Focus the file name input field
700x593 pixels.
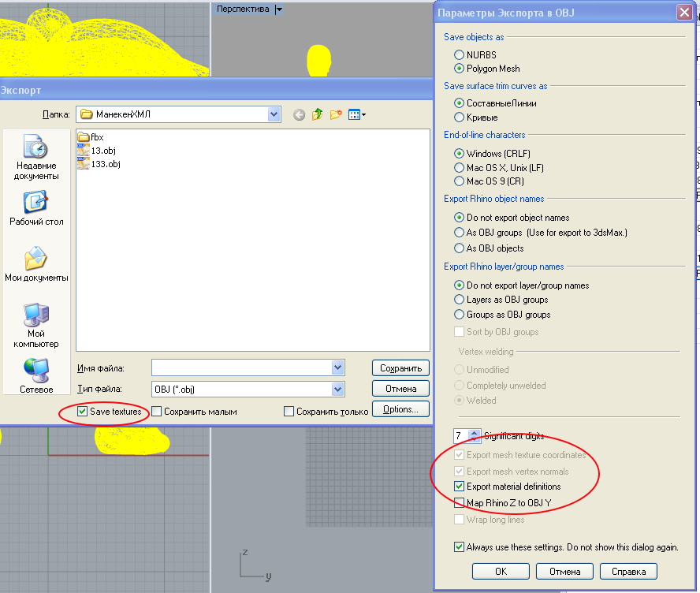pyautogui.click(x=241, y=368)
